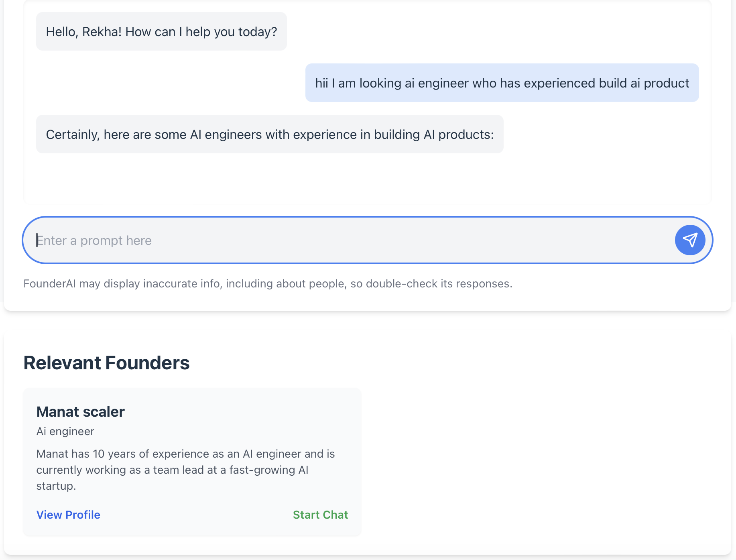Click blank space right of 'Relevant Founders' title
The image size is (736, 560).
pos(441,363)
